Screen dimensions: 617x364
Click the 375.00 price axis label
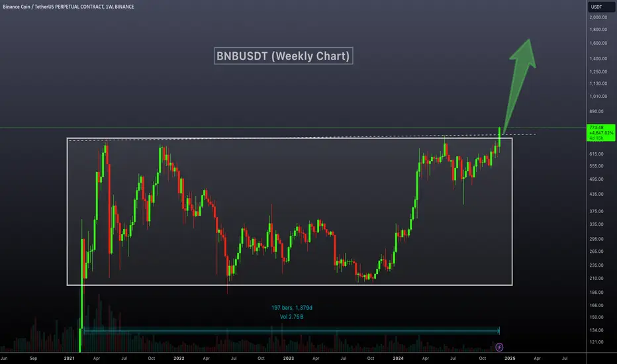[596, 211]
